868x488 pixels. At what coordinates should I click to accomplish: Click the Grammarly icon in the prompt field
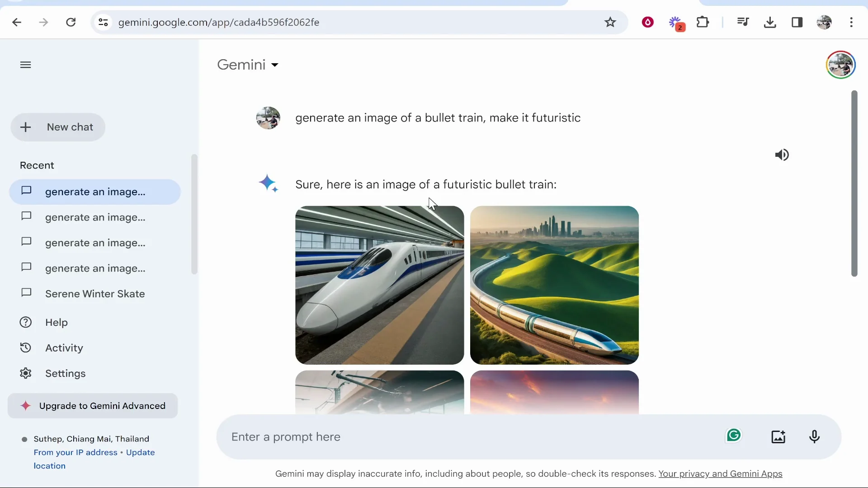733,435
